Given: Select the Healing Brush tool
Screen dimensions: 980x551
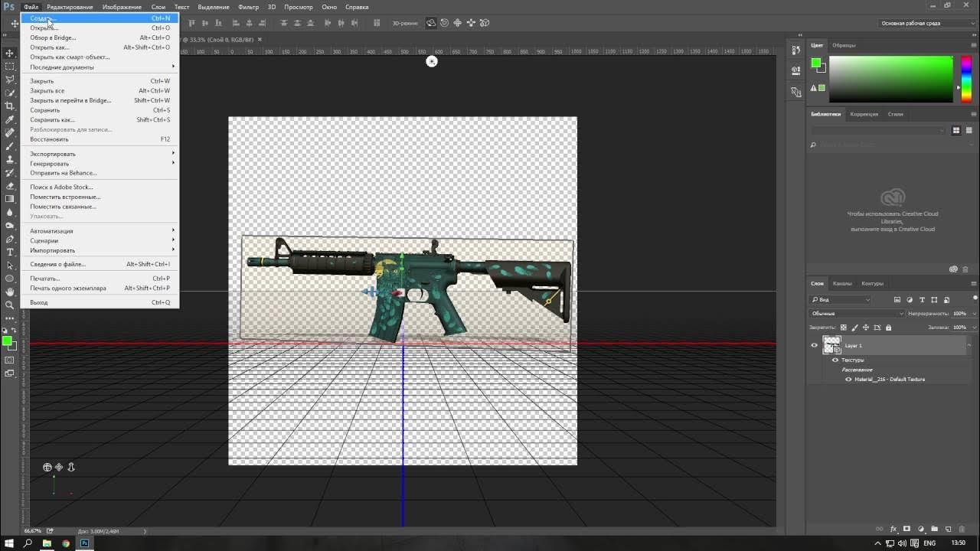Looking at the screenshot, I should (10, 132).
